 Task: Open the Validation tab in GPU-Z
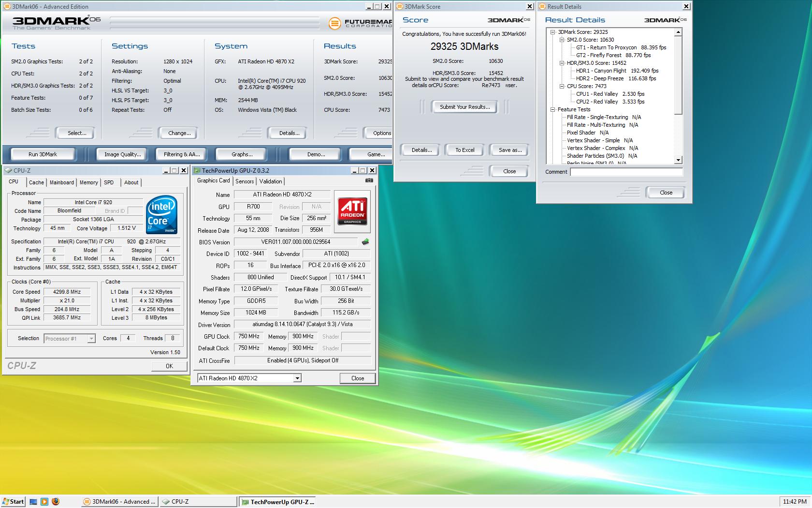pyautogui.click(x=271, y=181)
